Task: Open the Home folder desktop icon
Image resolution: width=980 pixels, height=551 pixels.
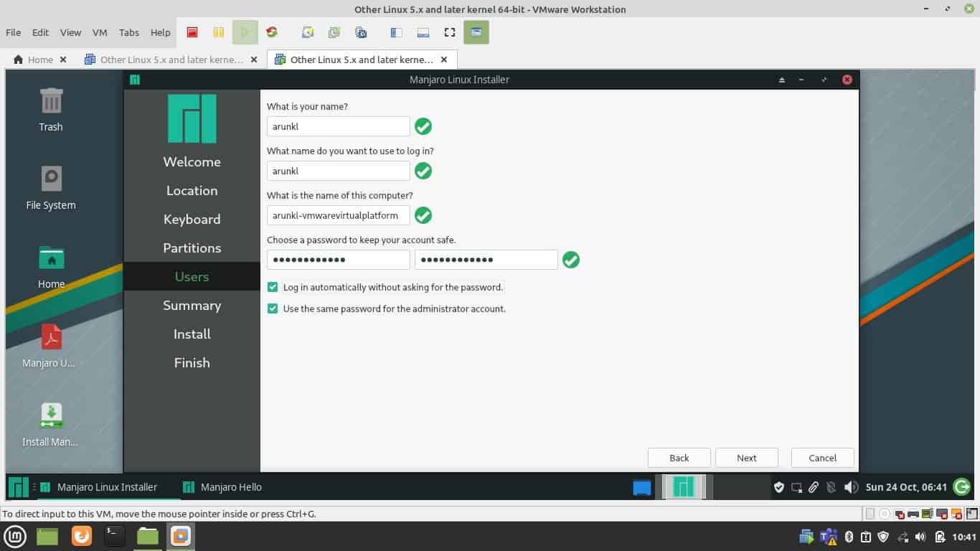Action: [51, 267]
